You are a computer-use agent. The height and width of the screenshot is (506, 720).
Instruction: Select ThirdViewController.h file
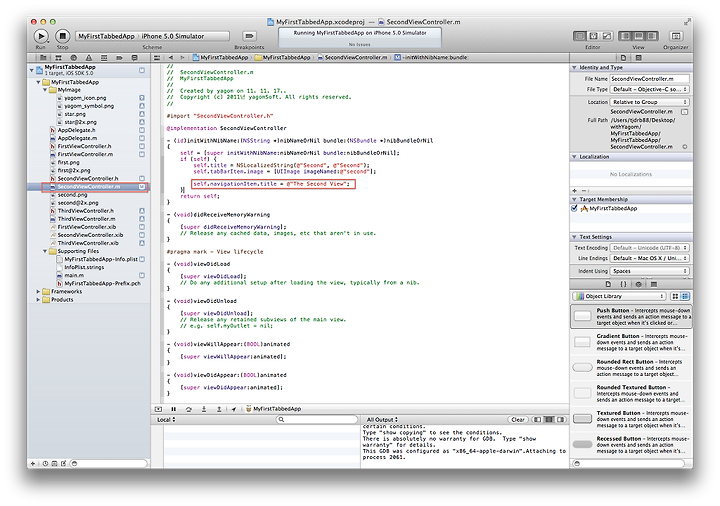coord(86,211)
